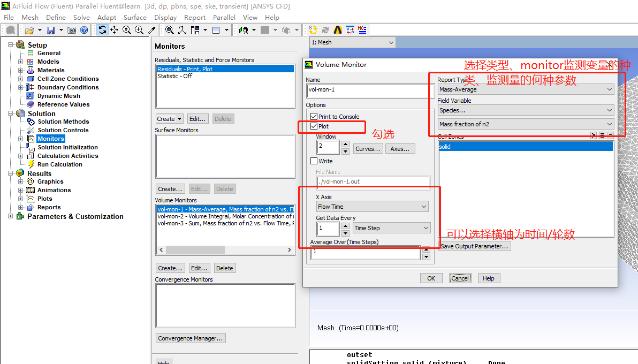Screen dimensions: 638x364
Task: Click the yellow arrows S sync icon
Action: tap(313, 29)
